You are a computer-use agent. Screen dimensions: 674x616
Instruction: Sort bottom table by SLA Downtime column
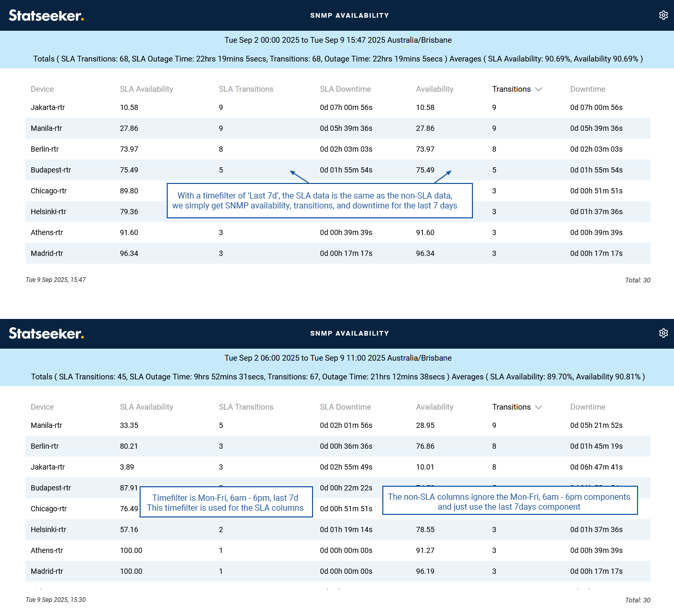[345, 407]
